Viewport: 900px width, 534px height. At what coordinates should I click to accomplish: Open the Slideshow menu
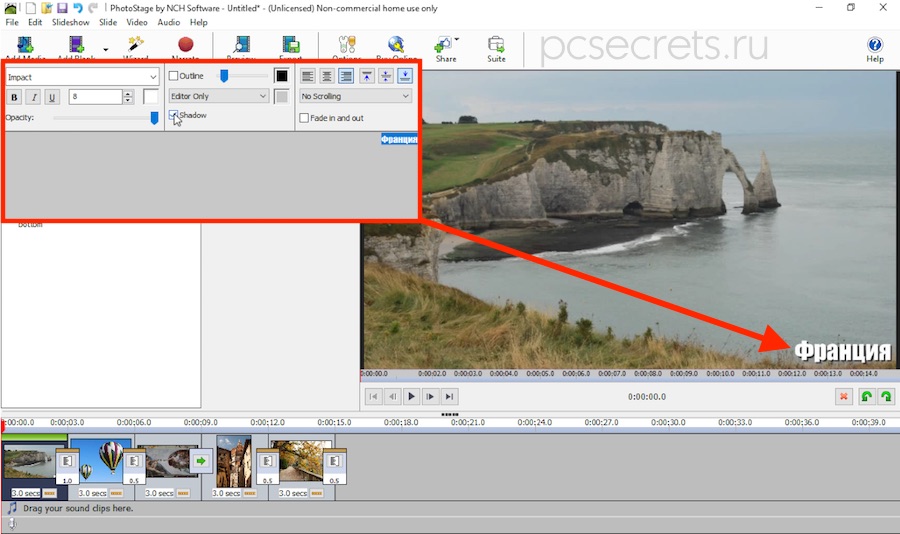[71, 22]
